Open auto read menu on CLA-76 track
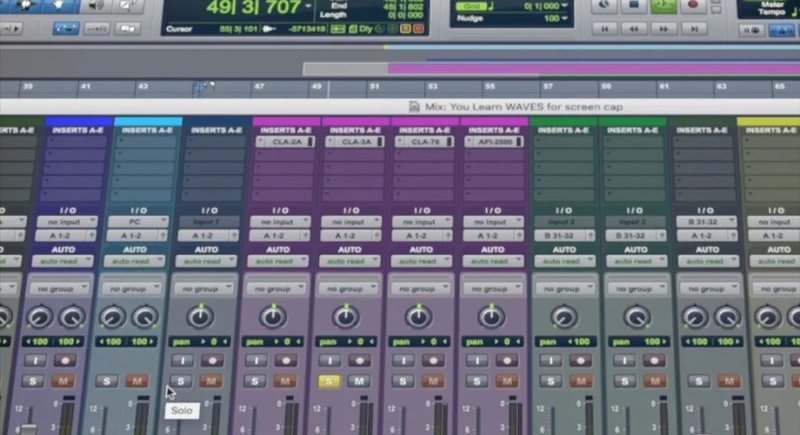800x435 pixels. [421, 261]
